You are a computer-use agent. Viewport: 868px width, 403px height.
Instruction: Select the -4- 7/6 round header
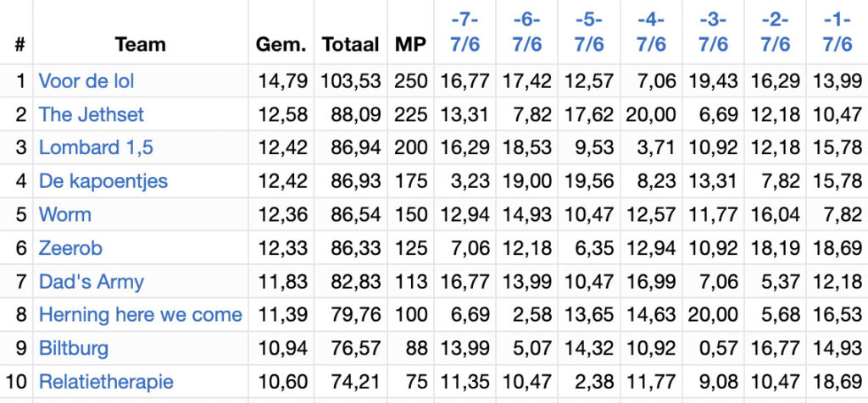(x=651, y=32)
